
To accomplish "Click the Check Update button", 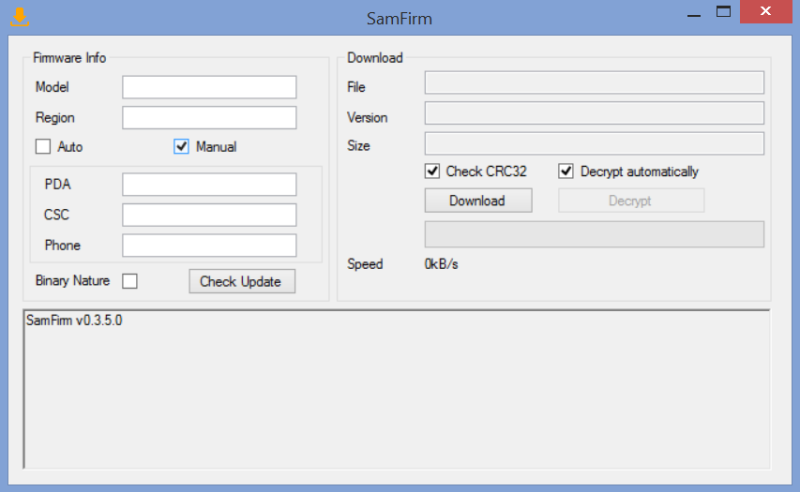I will tap(242, 281).
